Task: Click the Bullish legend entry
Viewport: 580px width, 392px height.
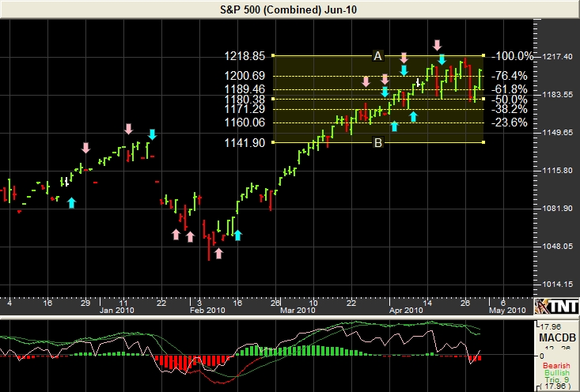Action: click(x=557, y=373)
